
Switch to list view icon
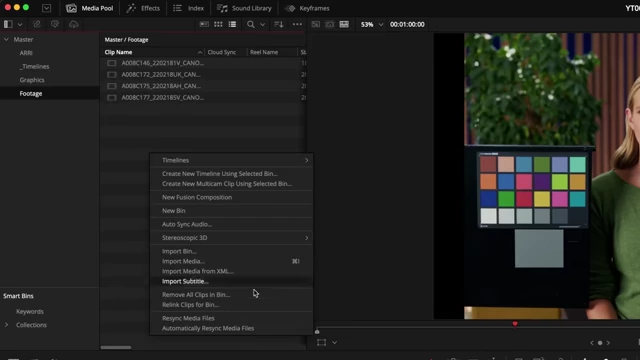(x=232, y=24)
